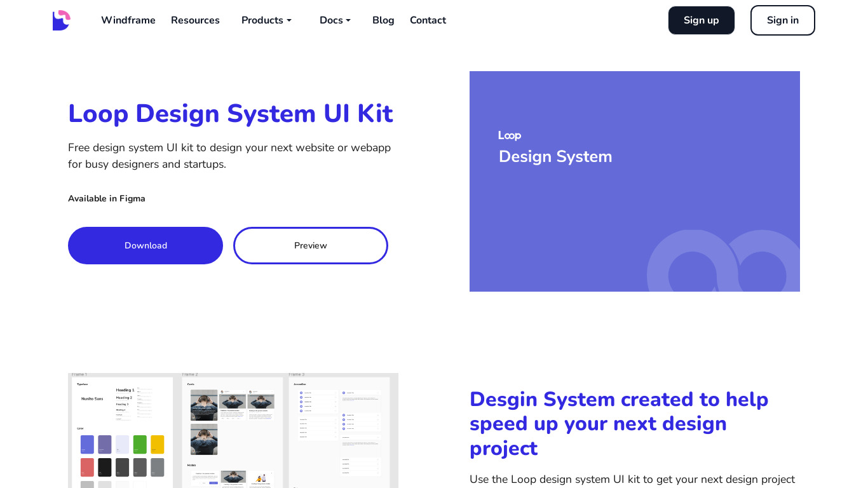The width and height of the screenshot is (868, 488).
Task: Expand the Products dropdown menu
Action: [x=266, y=20]
